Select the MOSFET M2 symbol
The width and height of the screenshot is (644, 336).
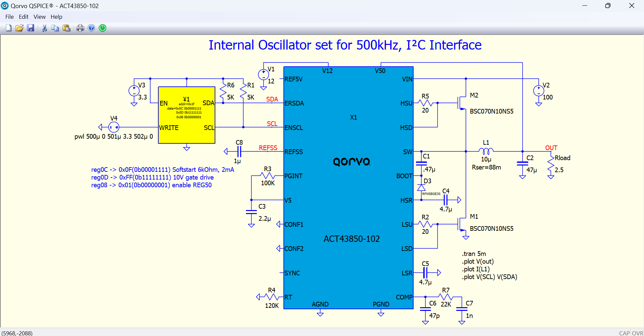463,103
